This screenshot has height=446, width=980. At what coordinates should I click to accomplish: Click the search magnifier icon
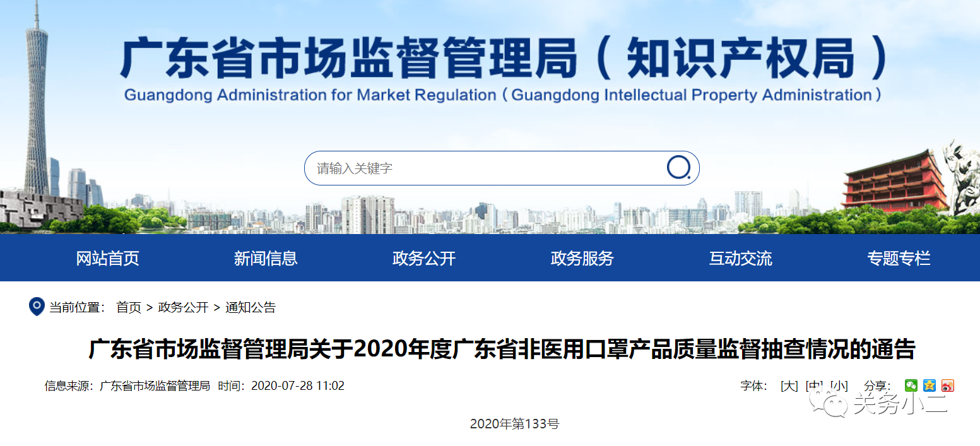tap(679, 168)
